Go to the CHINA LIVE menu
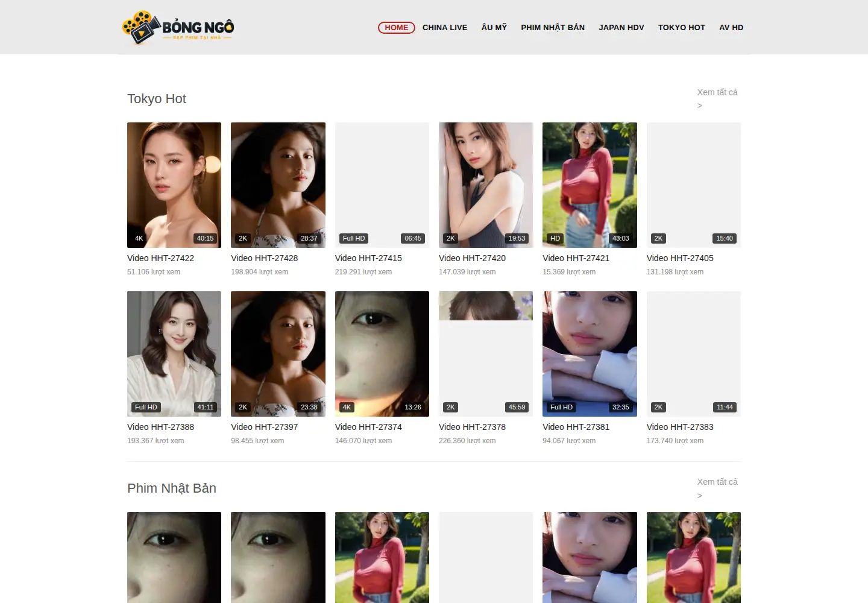 [445, 28]
